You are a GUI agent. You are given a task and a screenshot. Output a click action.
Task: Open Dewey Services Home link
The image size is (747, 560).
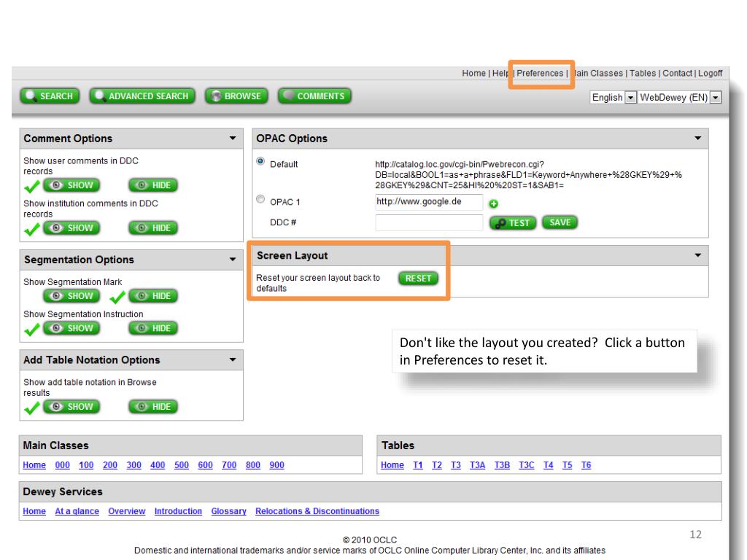pos(34,511)
